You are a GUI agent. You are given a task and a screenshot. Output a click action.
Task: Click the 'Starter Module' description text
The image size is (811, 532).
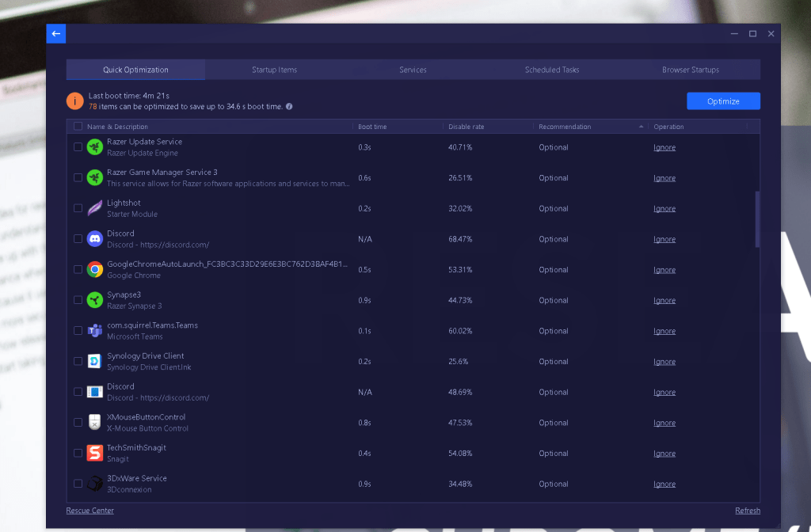[x=132, y=214]
